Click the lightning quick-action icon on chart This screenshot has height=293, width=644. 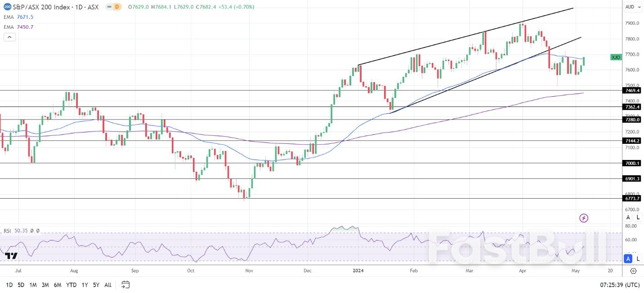[583, 218]
